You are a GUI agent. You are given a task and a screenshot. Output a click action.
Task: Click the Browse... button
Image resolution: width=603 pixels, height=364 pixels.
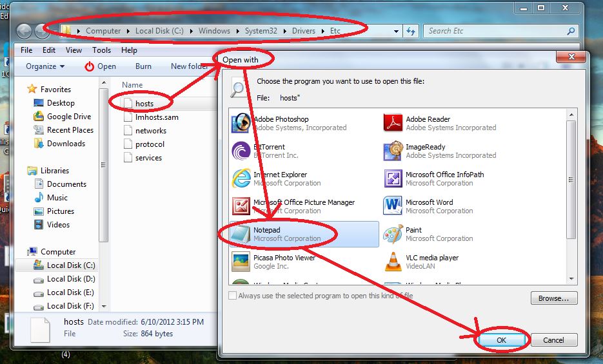(x=554, y=298)
